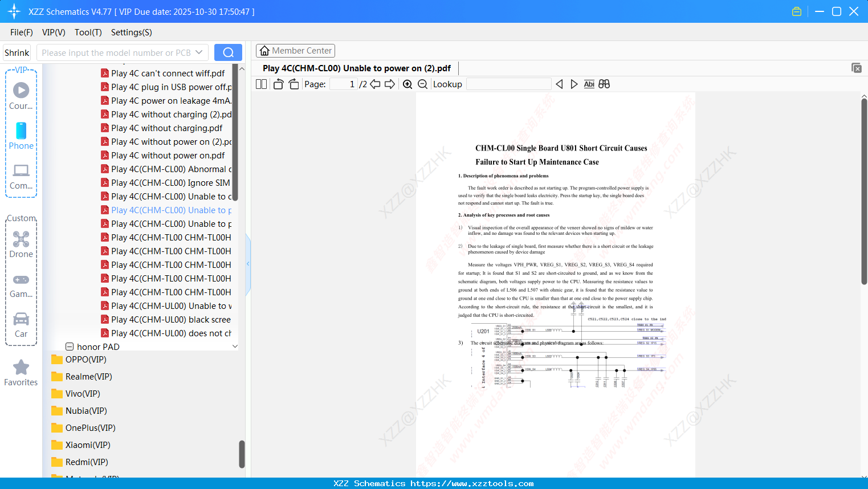Image resolution: width=868 pixels, height=489 pixels.
Task: Open the Courses category in the sidebar
Action: pos(21,96)
